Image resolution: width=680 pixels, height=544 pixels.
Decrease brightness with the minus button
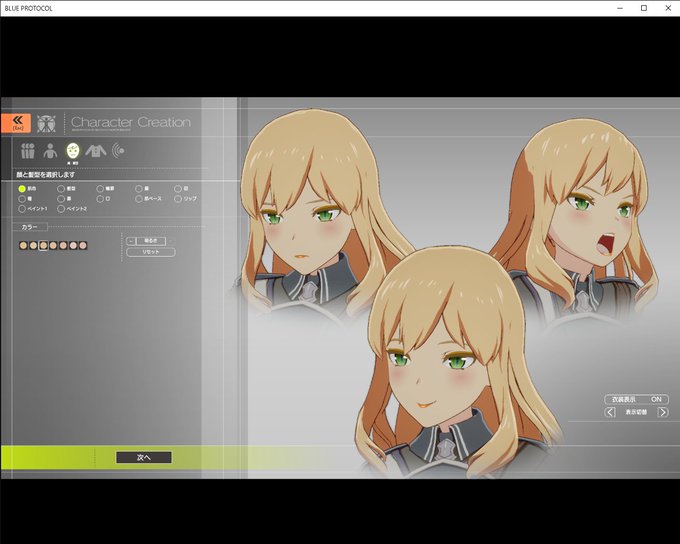[131, 241]
